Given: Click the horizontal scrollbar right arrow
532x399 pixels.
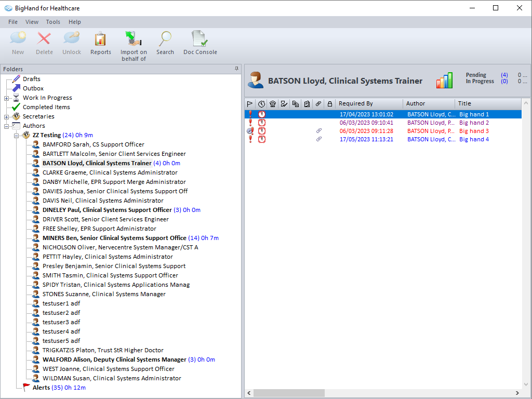Looking at the screenshot, I should pyautogui.click(x=517, y=393).
